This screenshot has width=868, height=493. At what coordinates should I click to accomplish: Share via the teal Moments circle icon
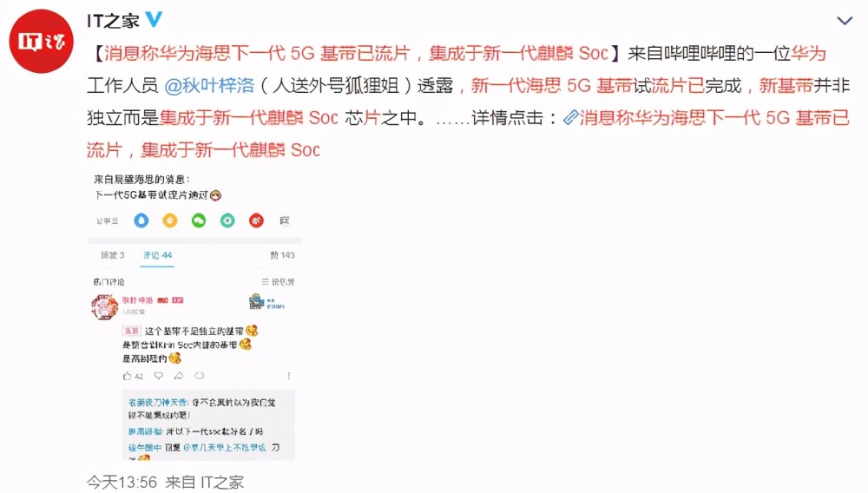coord(227,220)
